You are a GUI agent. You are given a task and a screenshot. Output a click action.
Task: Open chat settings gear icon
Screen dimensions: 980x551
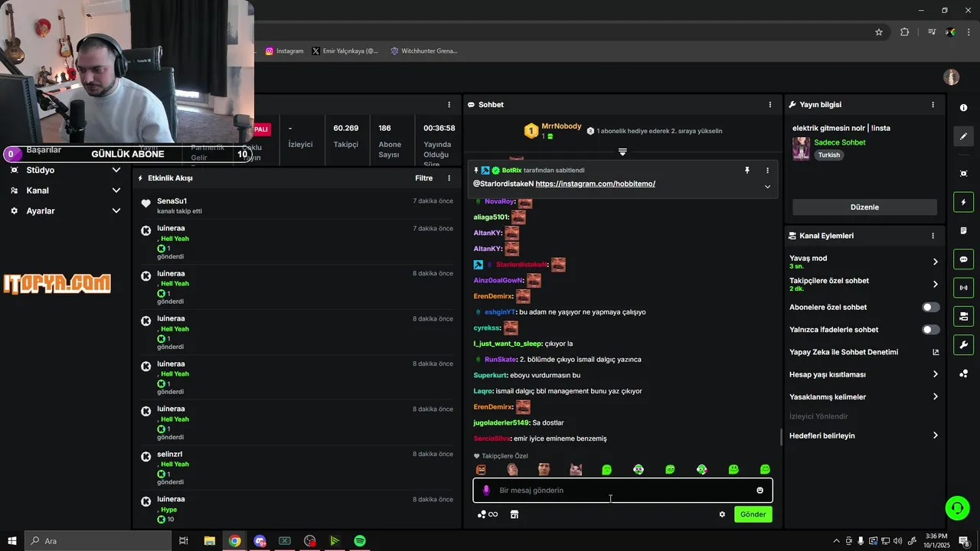click(x=722, y=514)
